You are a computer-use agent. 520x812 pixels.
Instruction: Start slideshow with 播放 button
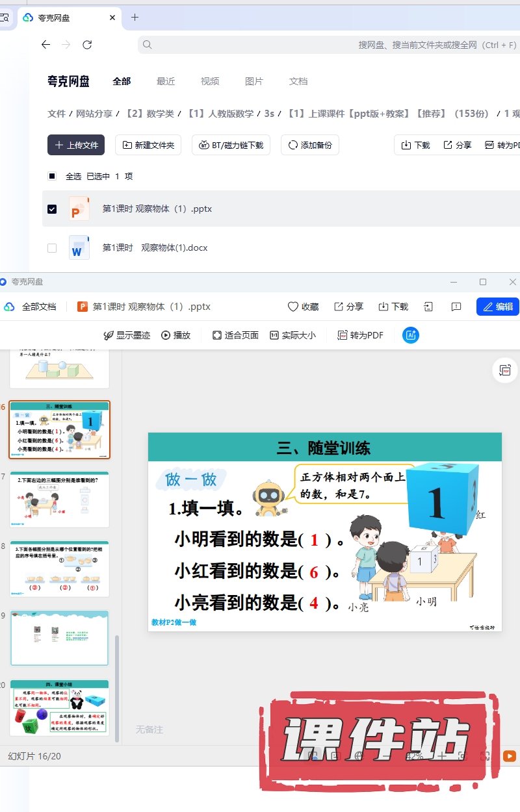point(176,335)
